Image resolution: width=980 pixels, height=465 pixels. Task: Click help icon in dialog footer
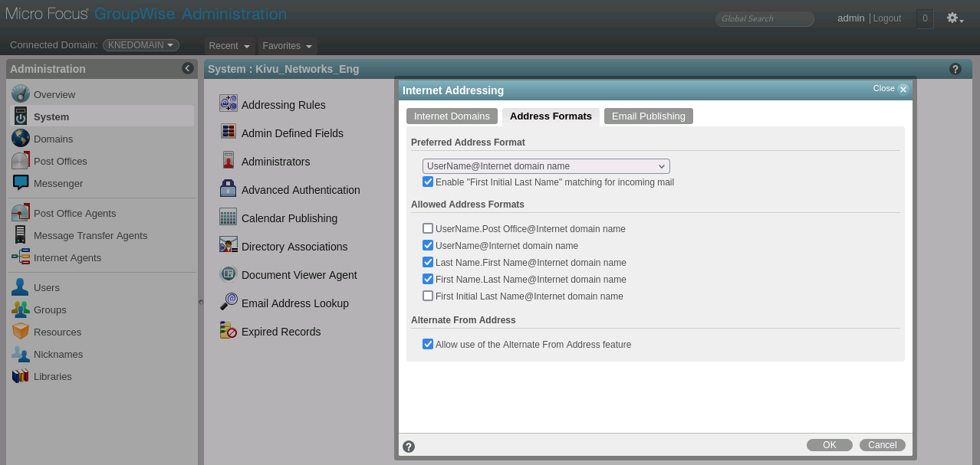point(409,447)
